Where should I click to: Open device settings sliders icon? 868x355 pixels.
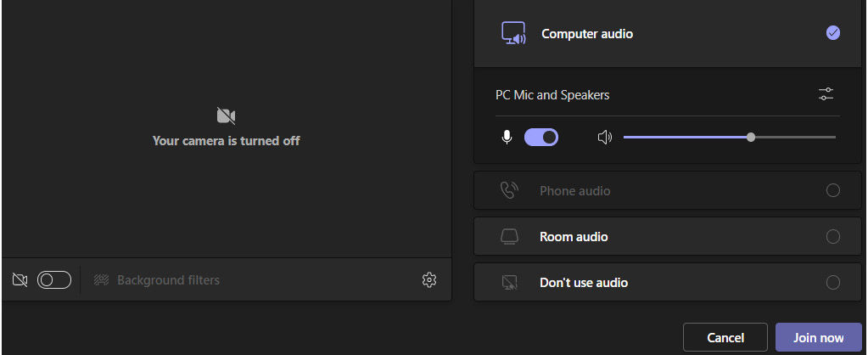(x=826, y=94)
